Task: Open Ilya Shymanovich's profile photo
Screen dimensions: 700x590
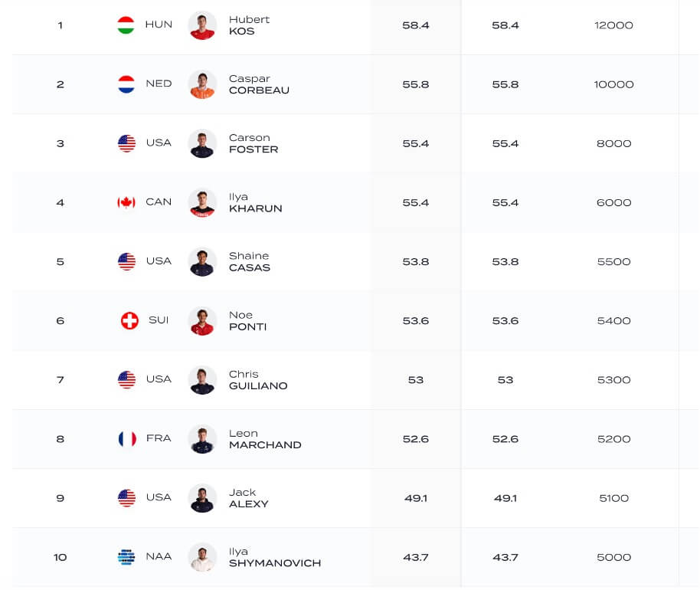Action: pos(202,557)
